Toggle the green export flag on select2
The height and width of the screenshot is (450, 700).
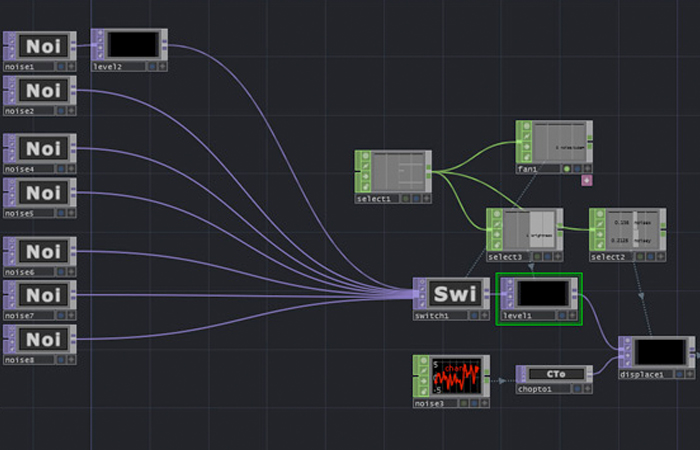pyautogui.click(x=640, y=257)
